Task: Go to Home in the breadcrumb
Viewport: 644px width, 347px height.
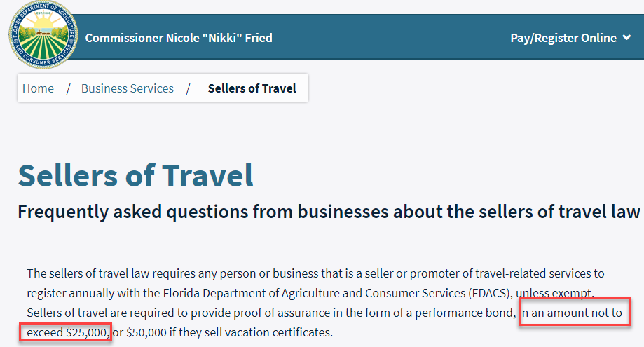Action: [x=38, y=88]
